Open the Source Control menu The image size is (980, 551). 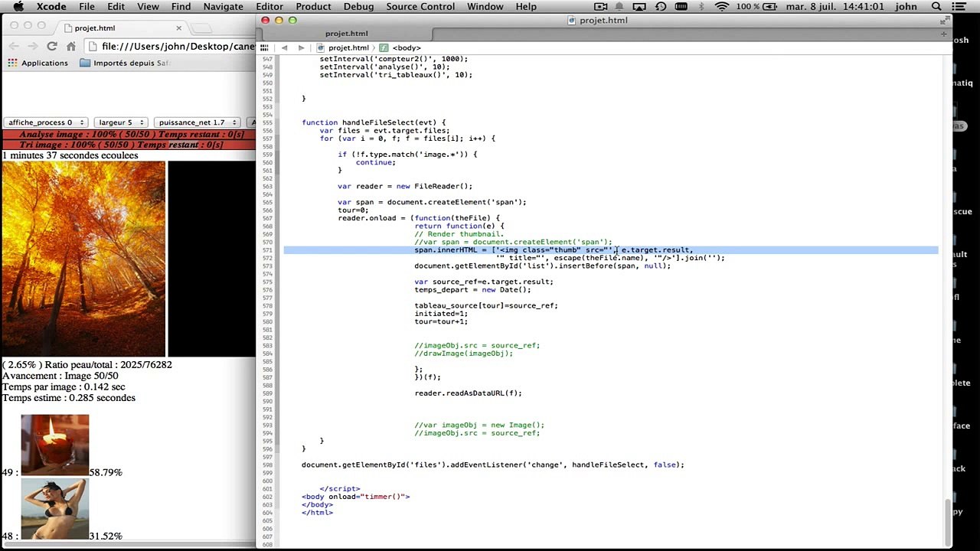pos(420,7)
